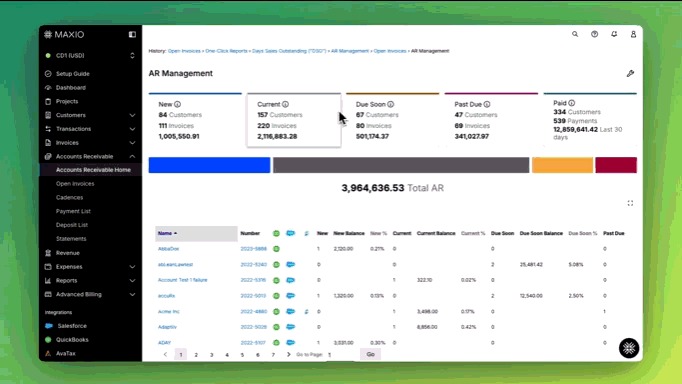Click the Salesforce icon in Adaptiv row
The width and height of the screenshot is (682, 384).
pos(291,327)
